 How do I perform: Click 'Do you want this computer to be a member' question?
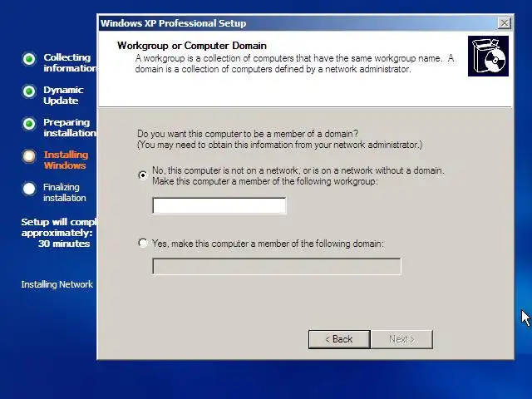point(248,134)
